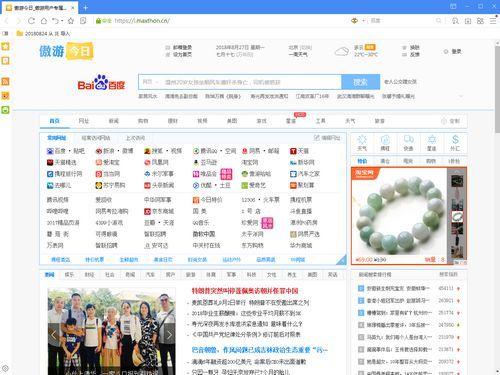This screenshot has width=500, height=375.
Task: Select the 工具 navigation tab
Action: pos(321,121)
